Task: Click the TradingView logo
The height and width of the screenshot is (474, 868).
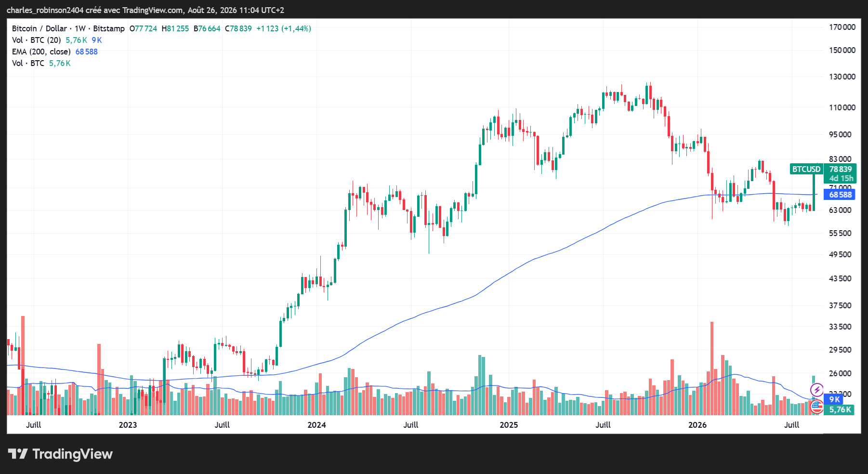Action: [x=60, y=454]
